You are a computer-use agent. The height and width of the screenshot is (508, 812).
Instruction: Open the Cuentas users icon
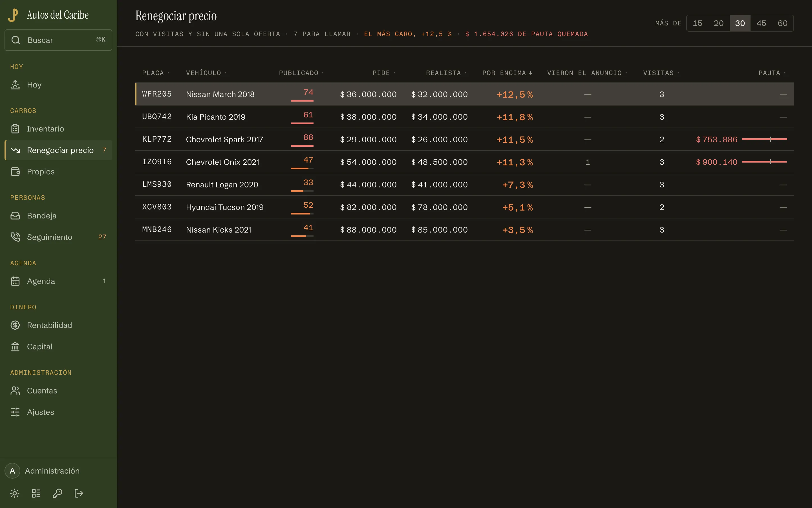(x=15, y=391)
